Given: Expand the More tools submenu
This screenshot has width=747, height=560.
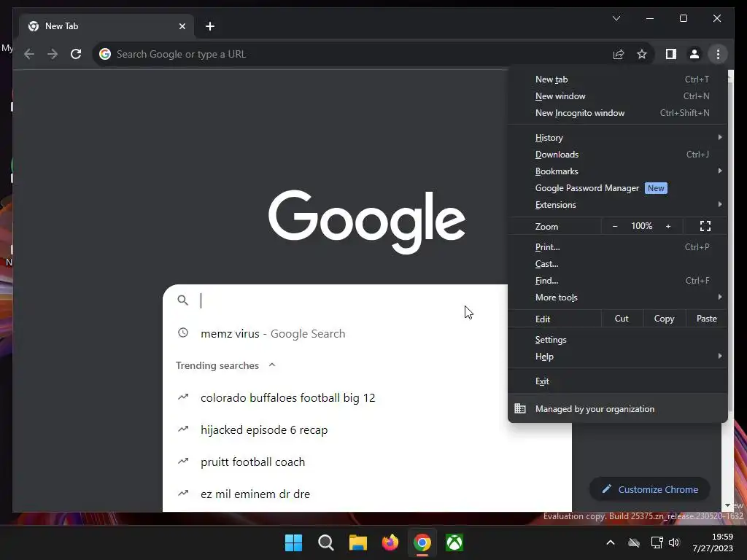Looking at the screenshot, I should point(618,297).
